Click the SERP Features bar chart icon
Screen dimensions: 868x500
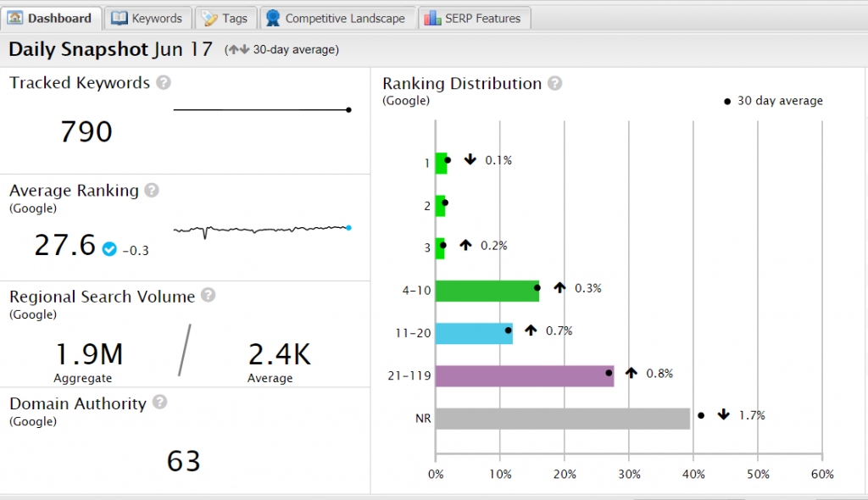432,19
